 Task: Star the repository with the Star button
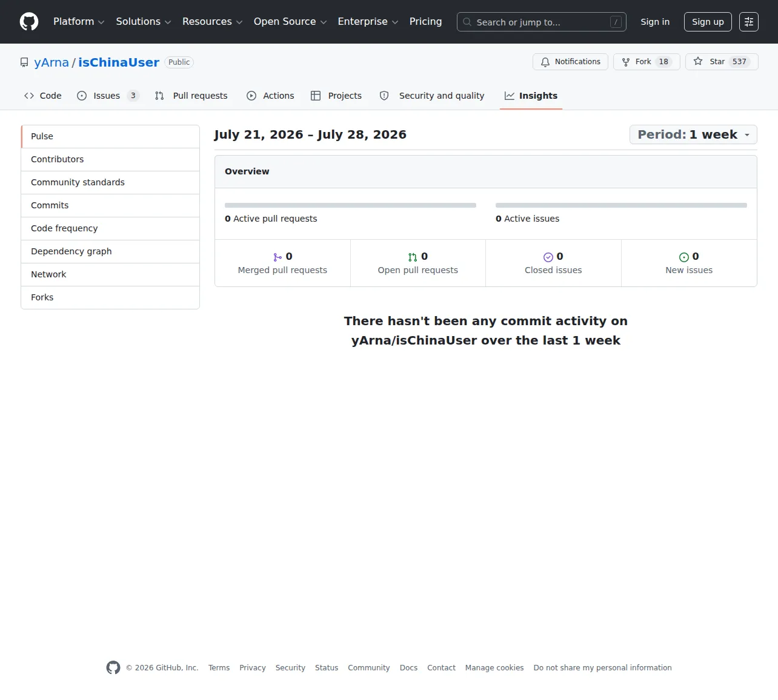[x=722, y=62]
